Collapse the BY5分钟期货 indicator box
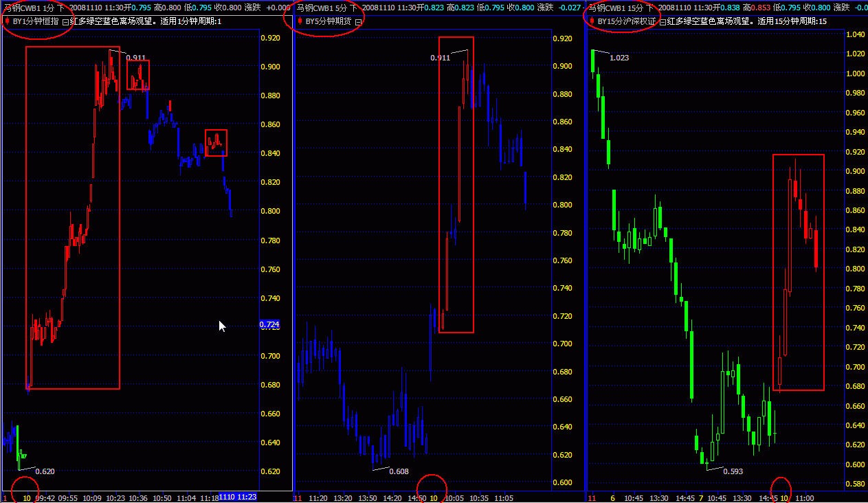The width and height of the screenshot is (868, 503). (358, 22)
